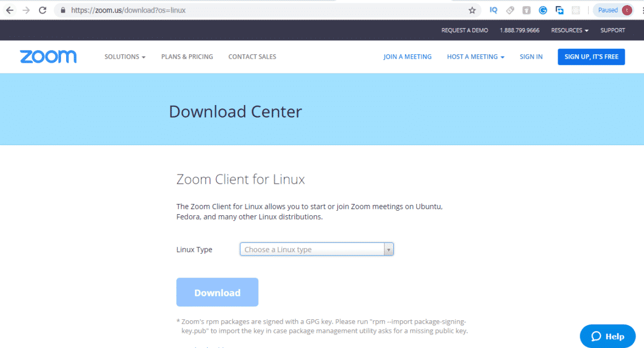
Task: Click the Download button
Action: click(x=217, y=292)
